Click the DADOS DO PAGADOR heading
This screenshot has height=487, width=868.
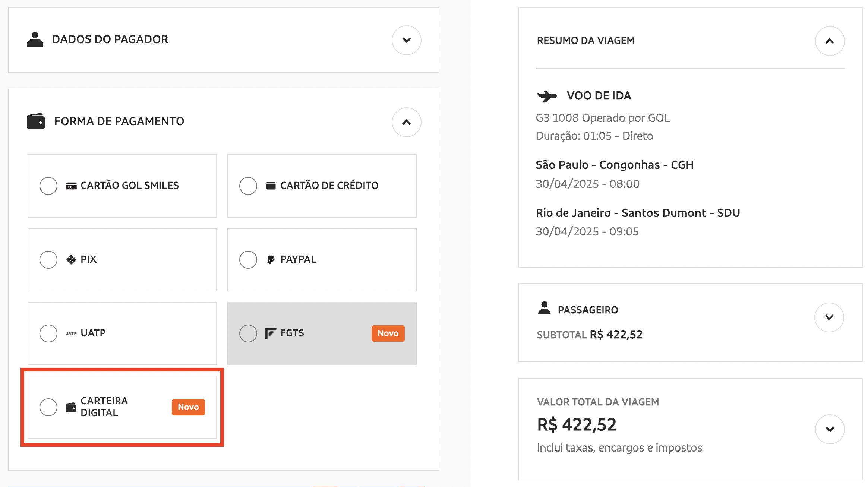pyautogui.click(x=110, y=39)
